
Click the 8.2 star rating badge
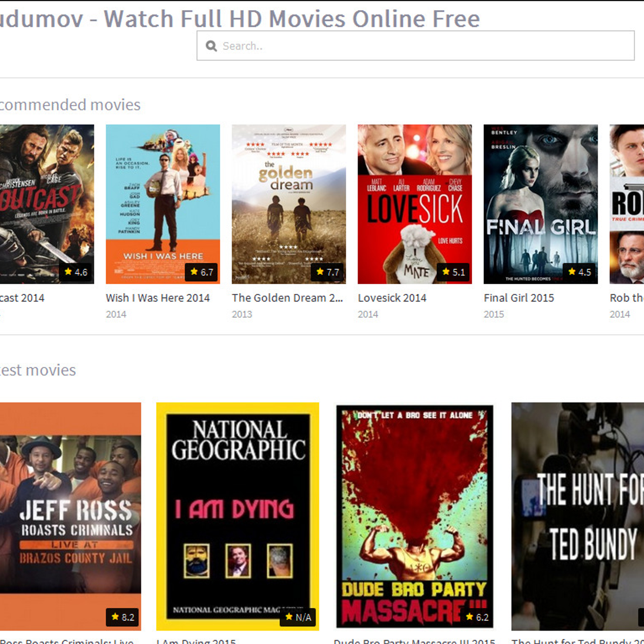pyautogui.click(x=122, y=617)
